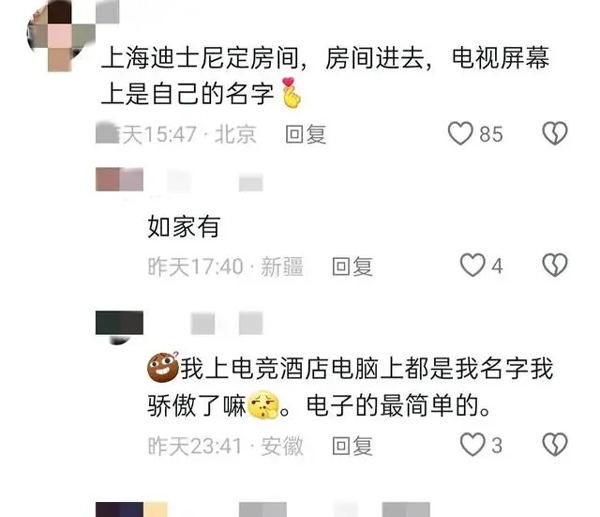Tap the finger-heart emoji in top comment
Image resolution: width=600 pixels, height=517 pixels.
click(x=292, y=93)
